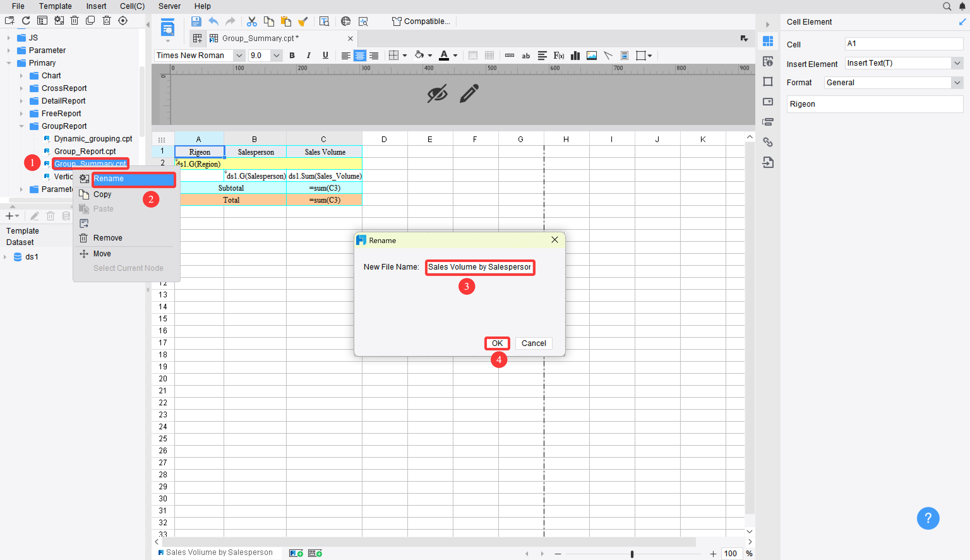Open the Server menu

(x=169, y=6)
